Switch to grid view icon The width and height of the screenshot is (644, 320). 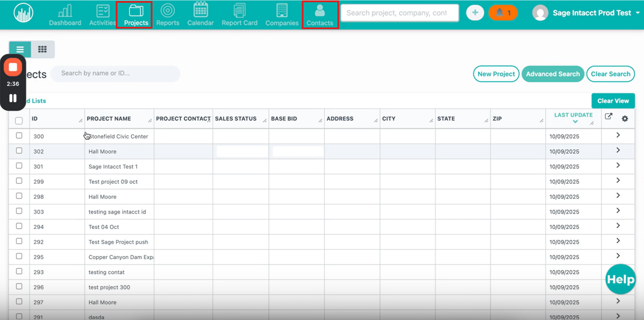pyautogui.click(x=42, y=49)
